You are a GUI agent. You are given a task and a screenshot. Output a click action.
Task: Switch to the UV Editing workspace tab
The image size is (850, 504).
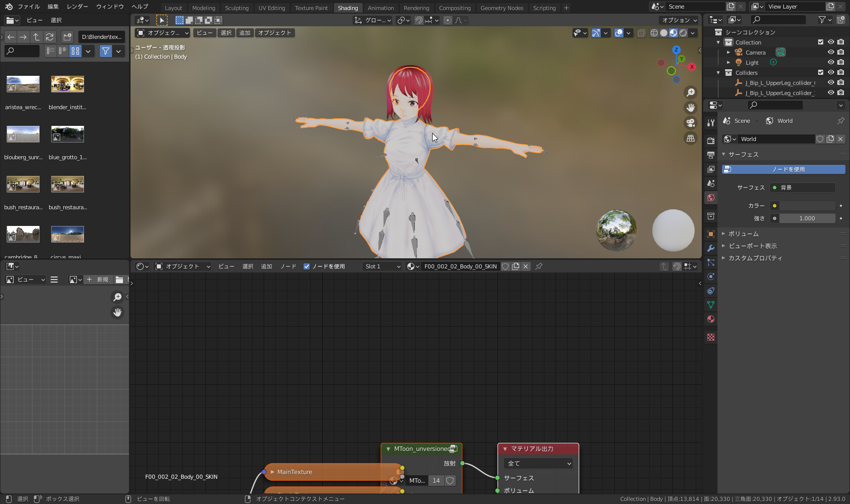(x=272, y=8)
